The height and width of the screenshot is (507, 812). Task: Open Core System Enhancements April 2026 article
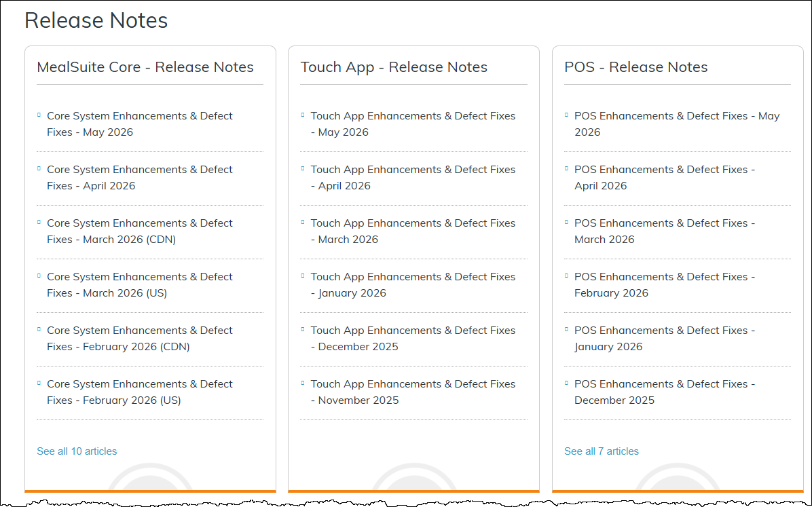(x=140, y=178)
